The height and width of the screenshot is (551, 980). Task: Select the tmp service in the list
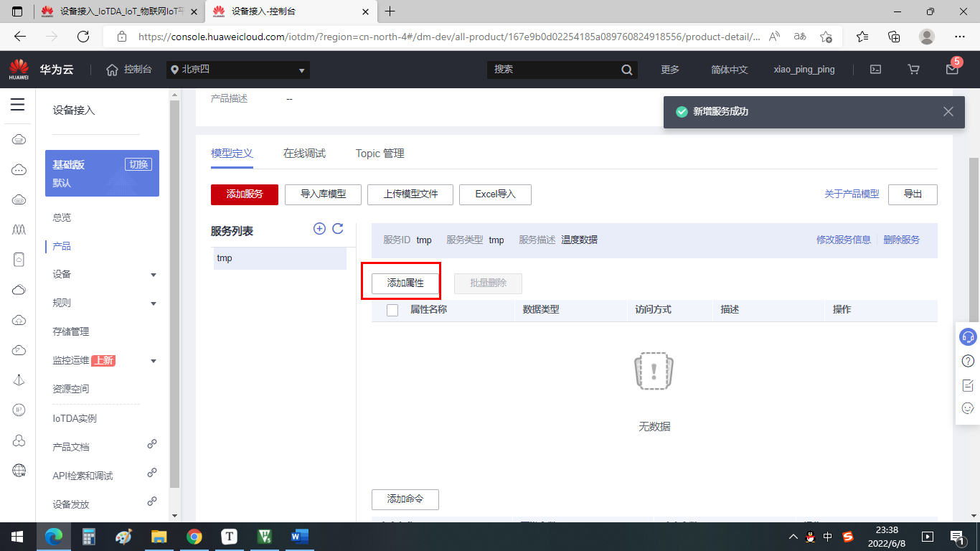coord(280,258)
